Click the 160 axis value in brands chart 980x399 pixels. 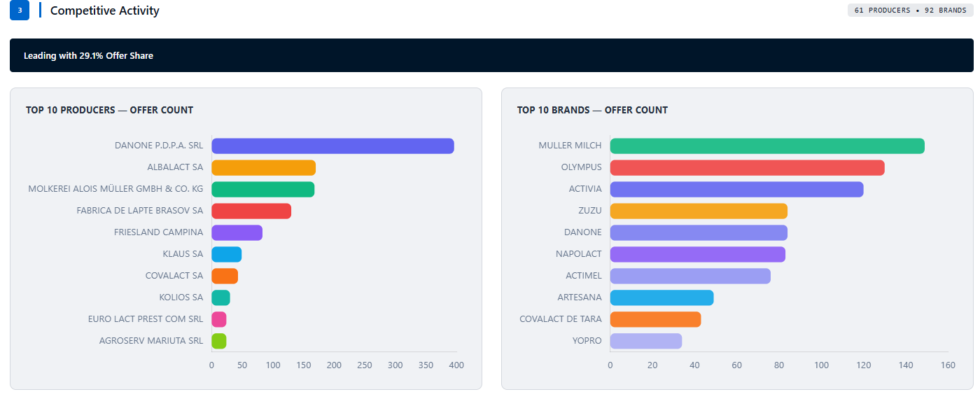(x=948, y=365)
